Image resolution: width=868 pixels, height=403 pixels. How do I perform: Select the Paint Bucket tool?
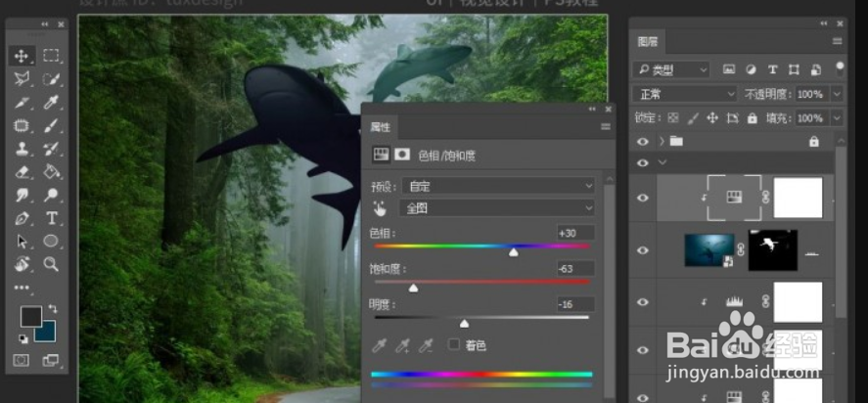pos(51,171)
